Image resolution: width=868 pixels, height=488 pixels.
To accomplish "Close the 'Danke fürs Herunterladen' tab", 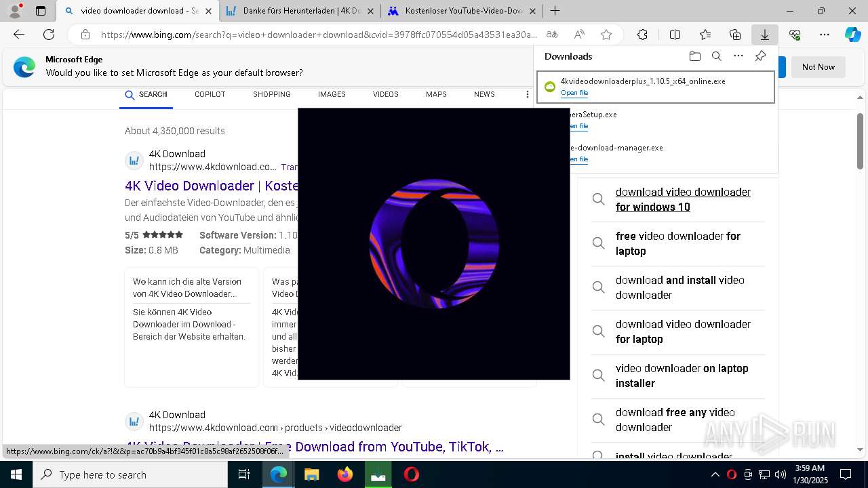I will point(370,11).
